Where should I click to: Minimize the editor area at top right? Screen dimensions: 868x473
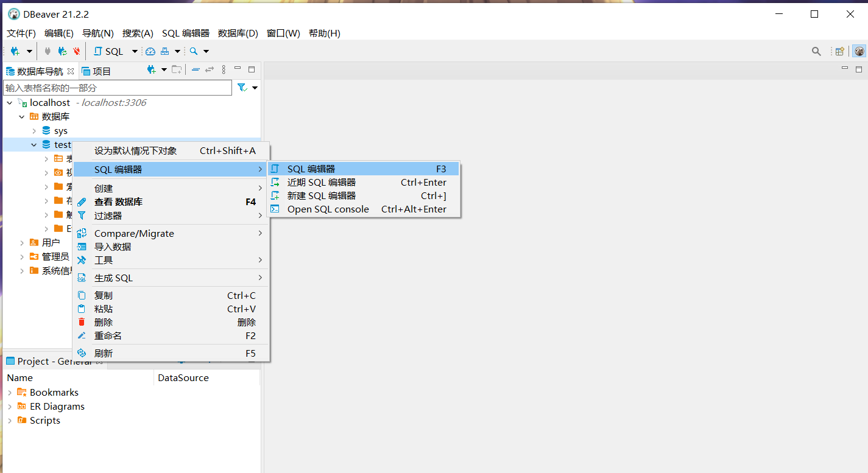point(844,69)
